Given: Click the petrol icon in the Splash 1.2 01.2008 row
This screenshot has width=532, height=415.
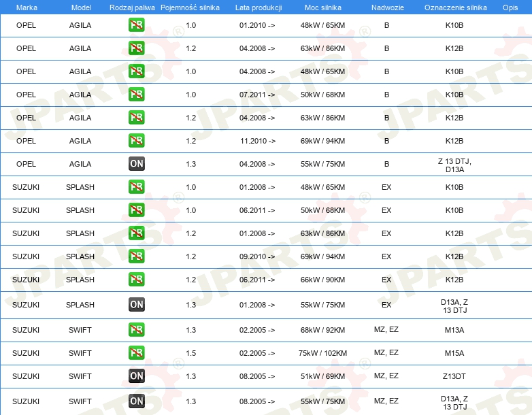Looking at the screenshot, I should point(136,233).
